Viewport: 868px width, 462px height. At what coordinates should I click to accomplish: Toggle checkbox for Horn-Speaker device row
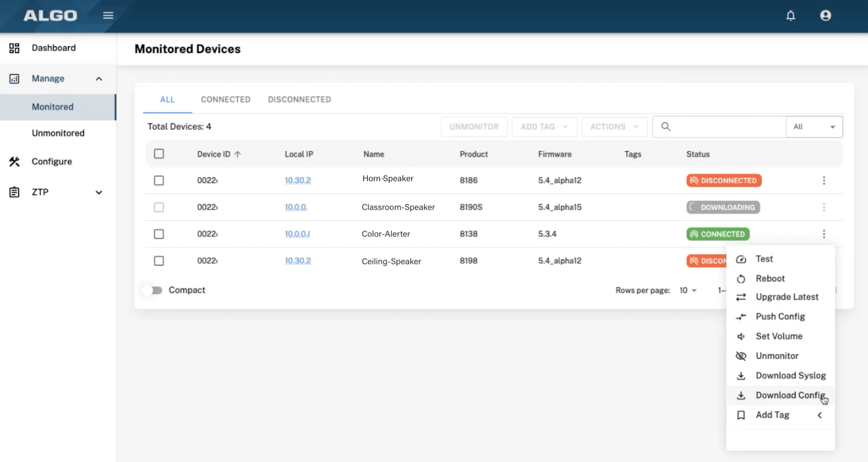[x=159, y=181]
